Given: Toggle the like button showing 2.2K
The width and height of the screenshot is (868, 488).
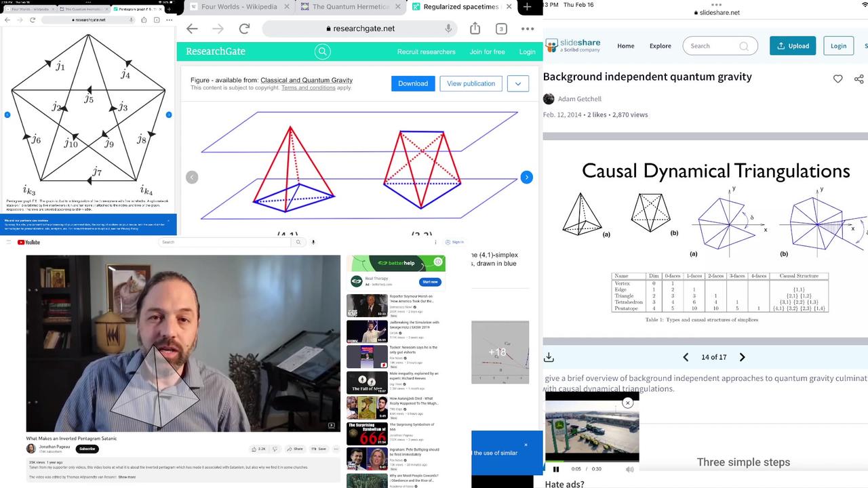Looking at the screenshot, I should pos(258,449).
